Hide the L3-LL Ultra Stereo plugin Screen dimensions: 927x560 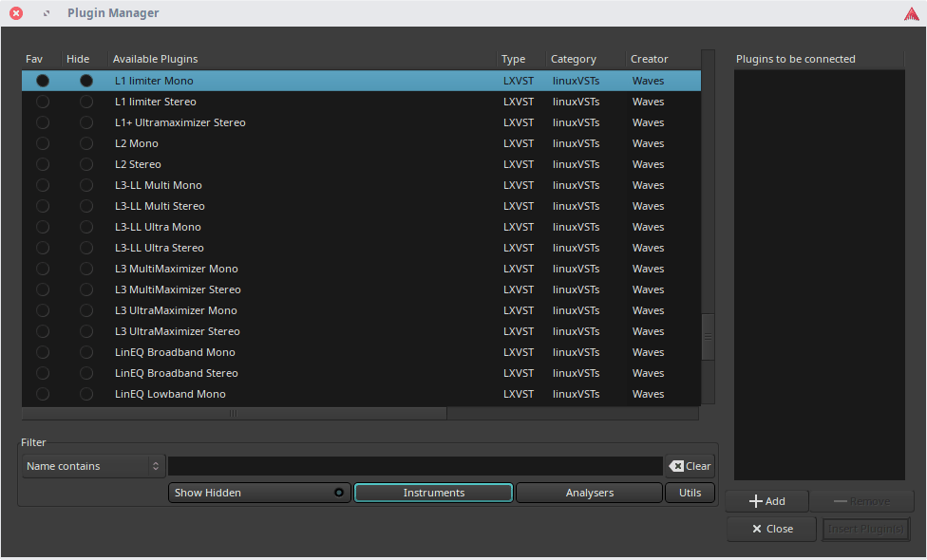tap(86, 248)
